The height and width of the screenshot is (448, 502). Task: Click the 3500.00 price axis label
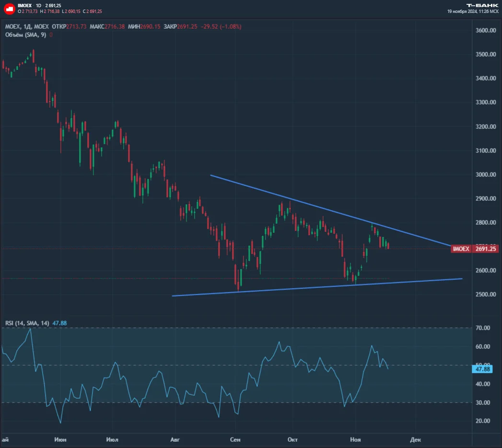click(x=486, y=55)
